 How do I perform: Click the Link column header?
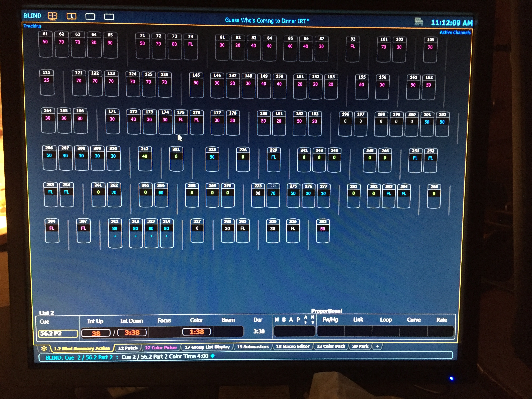pos(358,319)
